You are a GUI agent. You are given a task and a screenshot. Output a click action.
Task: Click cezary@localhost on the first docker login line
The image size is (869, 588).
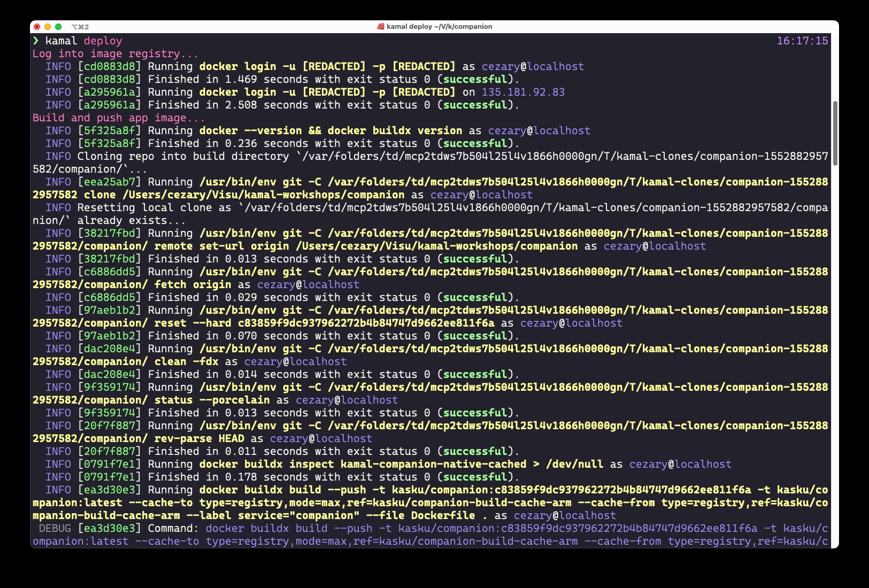coord(533,66)
